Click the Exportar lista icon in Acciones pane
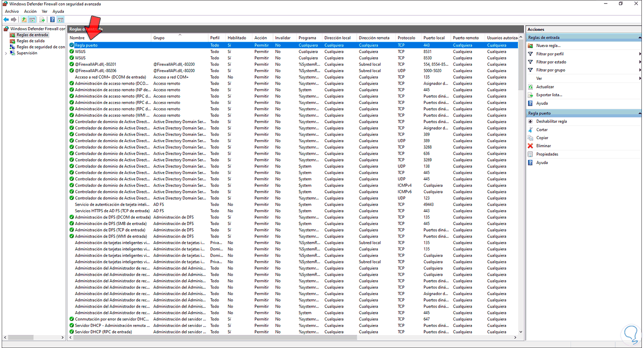 531,95
